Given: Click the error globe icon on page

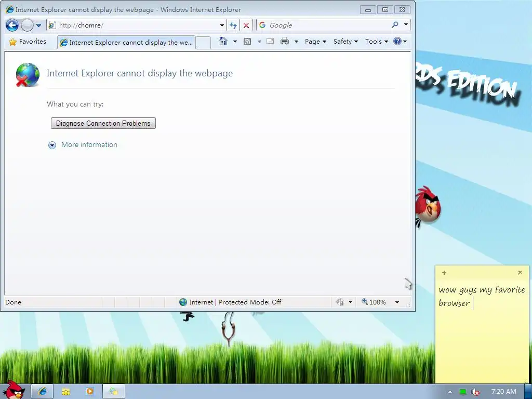Looking at the screenshot, I should (28, 75).
